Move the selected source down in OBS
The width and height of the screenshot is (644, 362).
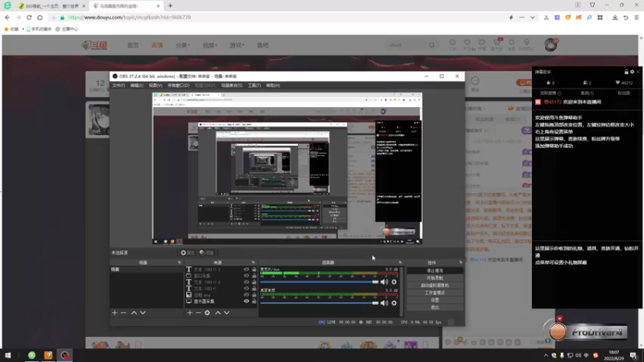(226, 313)
